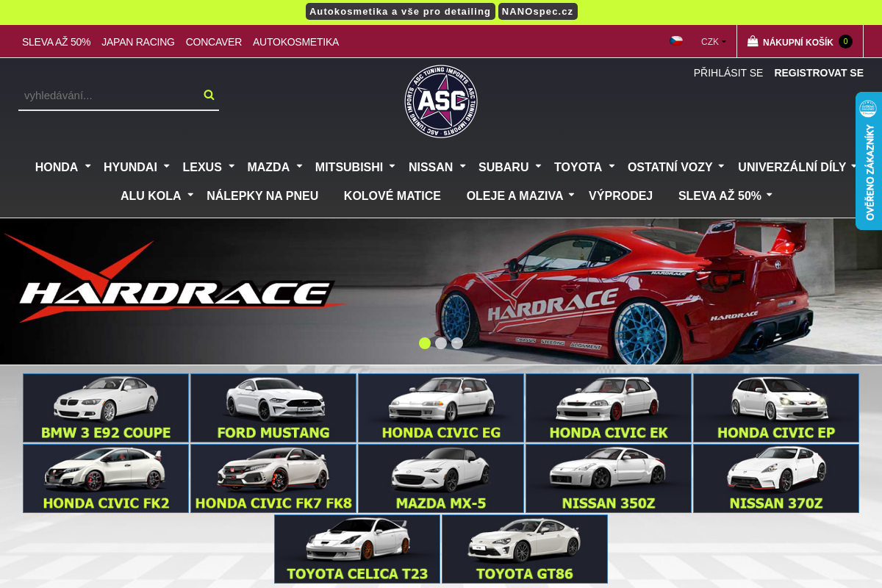Click Autokosmetika a vše pro detailing banner
This screenshot has width=882, height=588.
[x=400, y=11]
